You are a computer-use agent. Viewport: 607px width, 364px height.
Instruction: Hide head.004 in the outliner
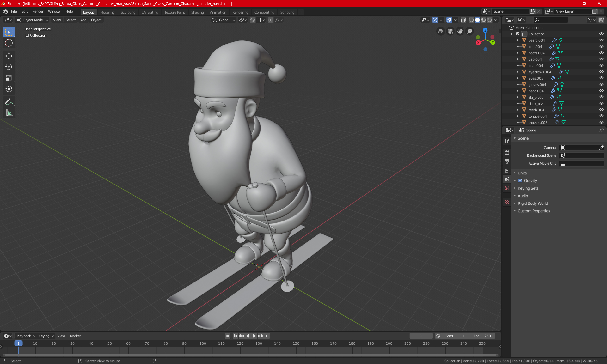pyautogui.click(x=601, y=91)
